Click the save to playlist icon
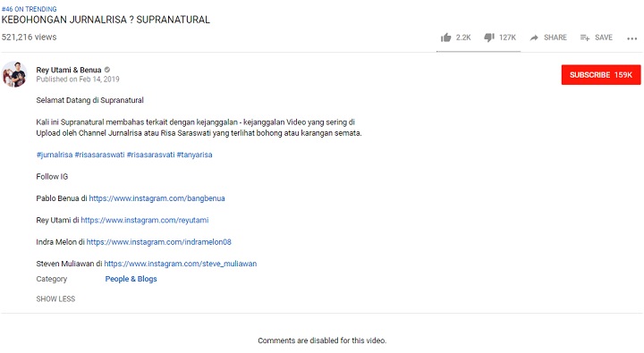This screenshot has height=353, width=644. coord(585,38)
